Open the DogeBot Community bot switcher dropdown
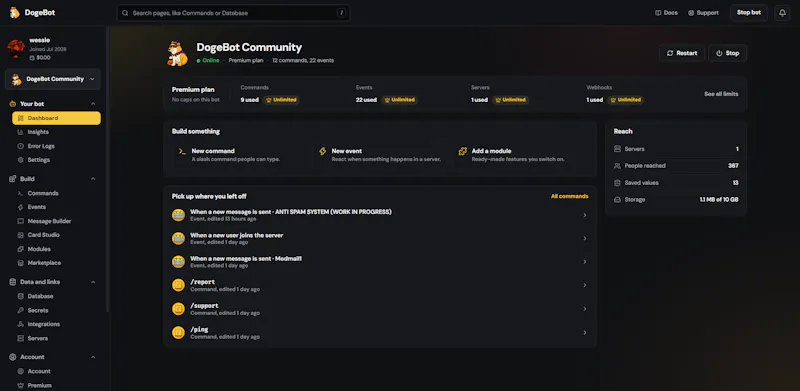The width and height of the screenshot is (800, 391). 53,79
